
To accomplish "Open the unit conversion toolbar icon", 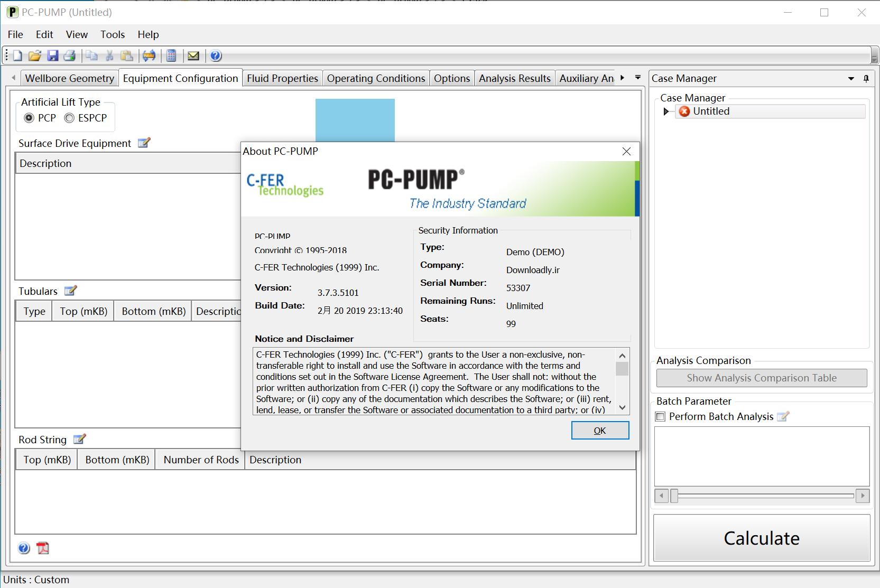I will 150,55.
